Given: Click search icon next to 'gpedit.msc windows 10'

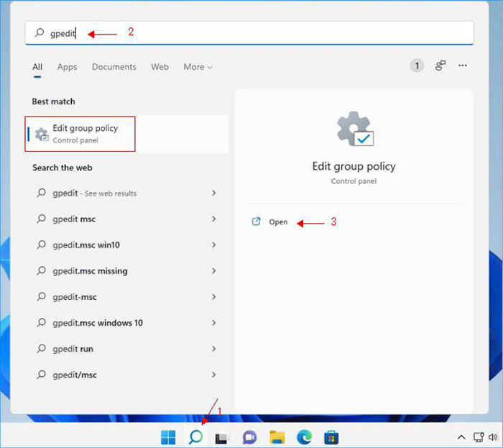Looking at the screenshot, I should [x=41, y=322].
